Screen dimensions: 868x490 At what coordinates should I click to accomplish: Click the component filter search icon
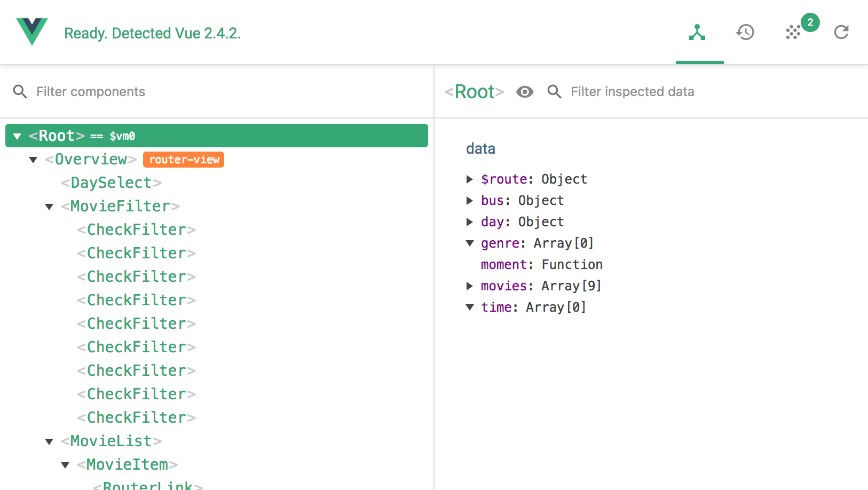[x=20, y=92]
